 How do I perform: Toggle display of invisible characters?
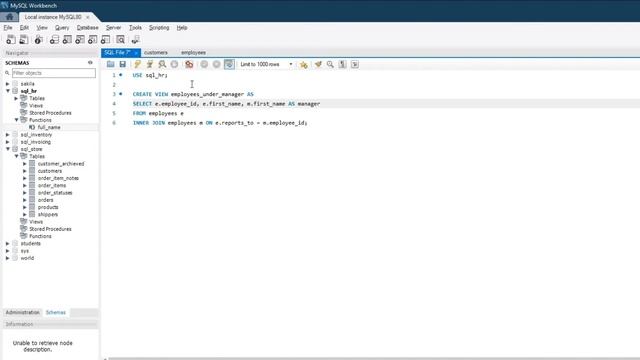[x=342, y=64]
